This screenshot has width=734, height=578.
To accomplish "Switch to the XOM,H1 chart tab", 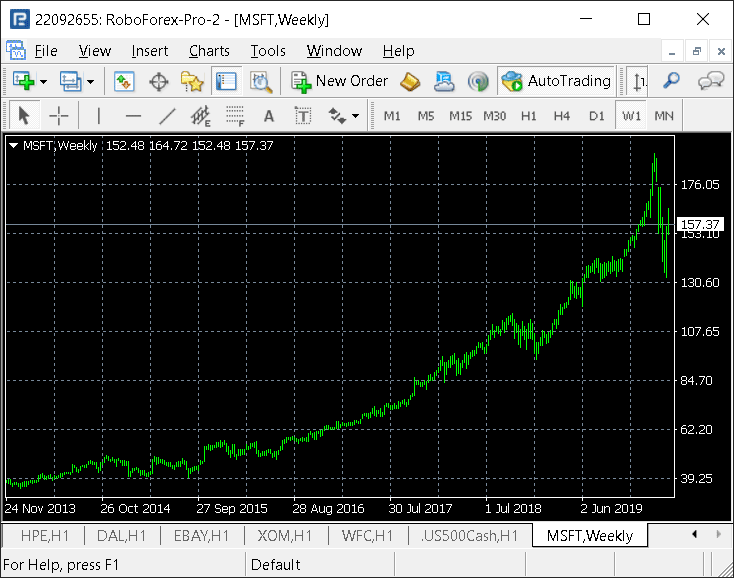I will [x=285, y=536].
